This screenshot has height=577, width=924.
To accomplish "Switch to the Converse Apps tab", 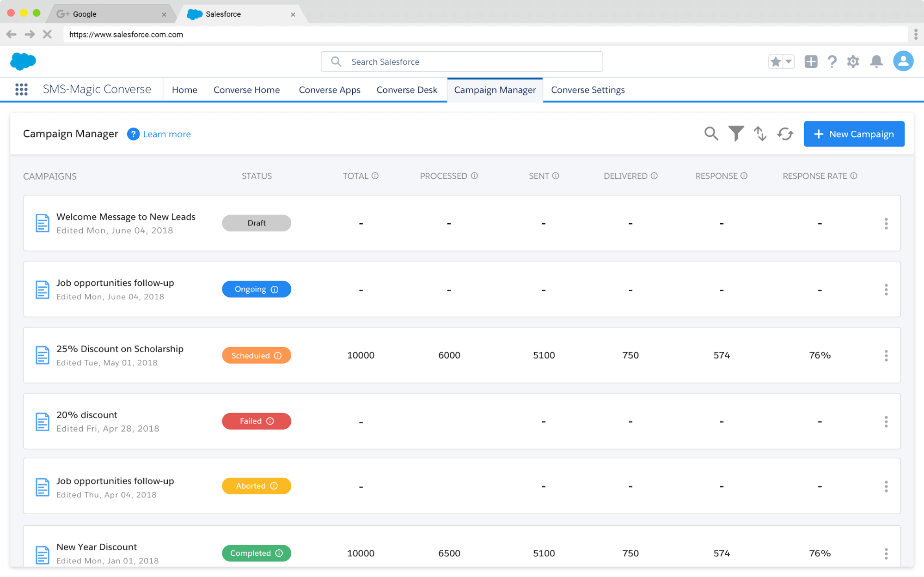I will [330, 90].
